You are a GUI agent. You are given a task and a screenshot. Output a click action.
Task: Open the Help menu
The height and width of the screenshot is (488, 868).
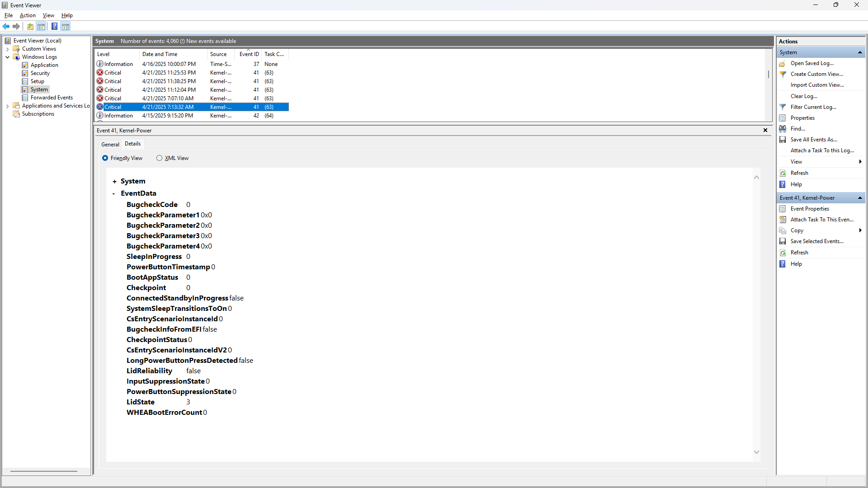[x=67, y=15]
